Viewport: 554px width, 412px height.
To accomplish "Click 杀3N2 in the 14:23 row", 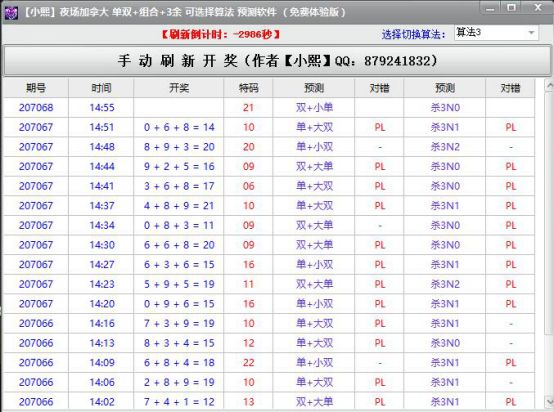I will coord(445,284).
